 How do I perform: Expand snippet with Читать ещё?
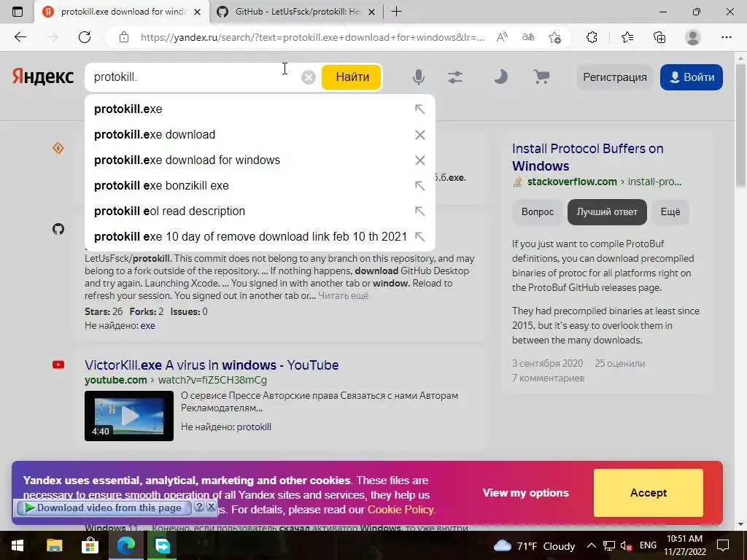coord(343,296)
